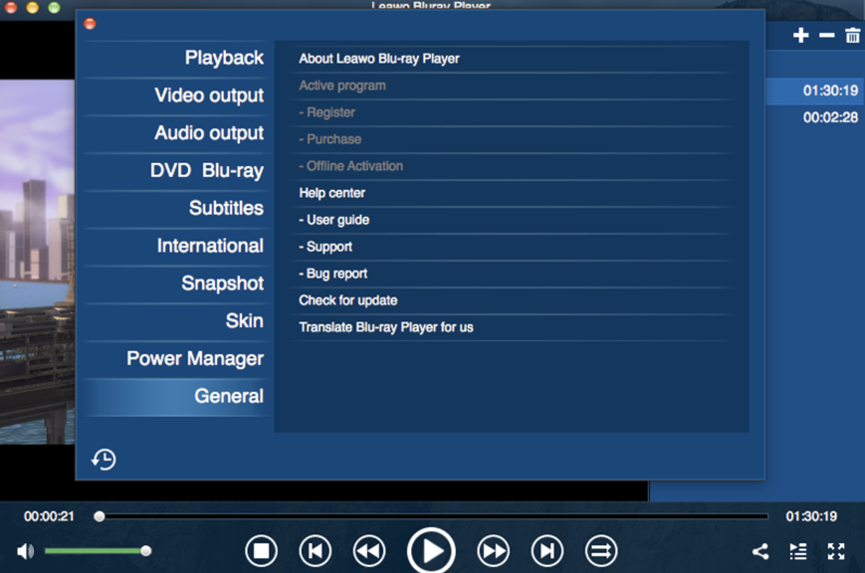Open the share icon
The image size is (865, 573).
coord(760,551)
